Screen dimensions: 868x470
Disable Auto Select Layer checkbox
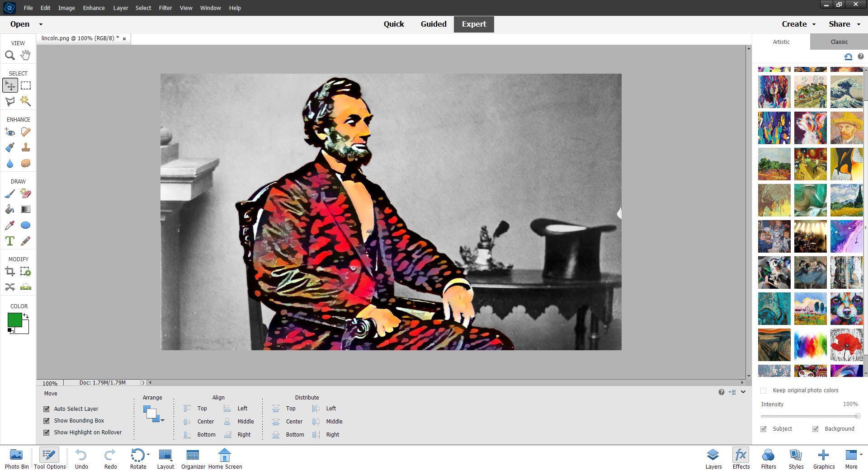[x=47, y=409]
